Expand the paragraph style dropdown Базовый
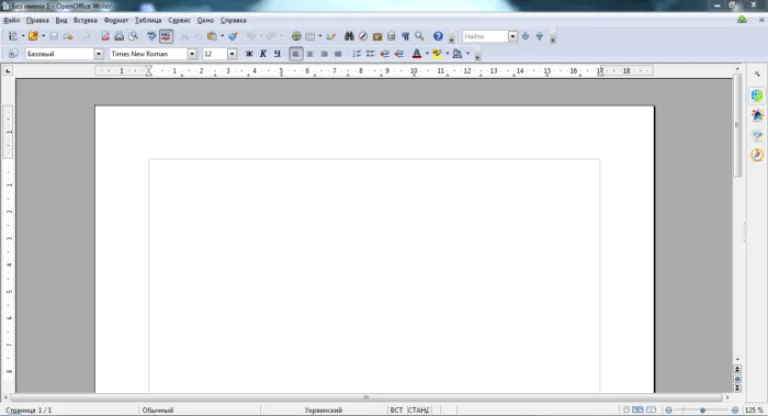The width and height of the screenshot is (768, 416). 98,54
